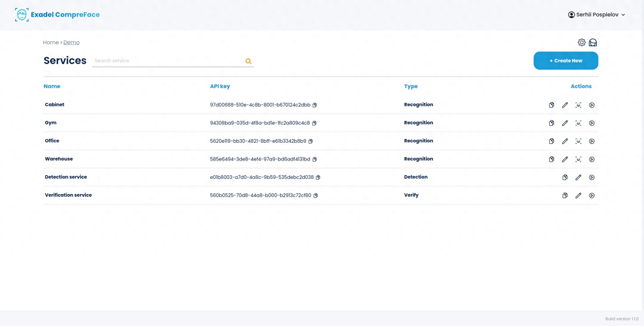Click the Create New button
Screen dimensions: 644x326
point(566,61)
